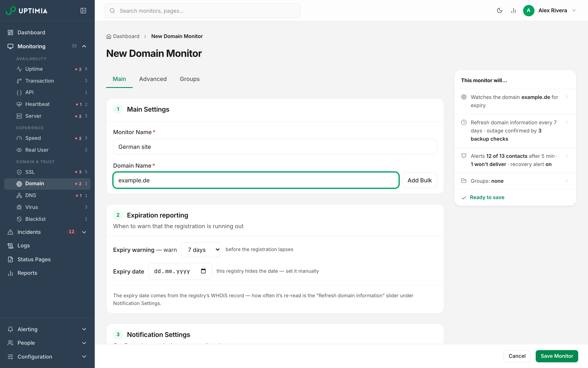Click the Cancel button
This screenshot has width=588, height=368.
[517, 356]
